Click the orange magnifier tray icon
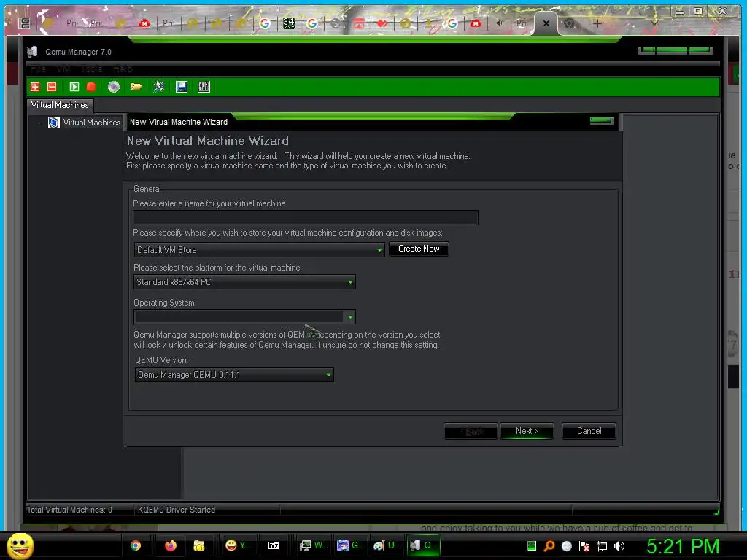This screenshot has width=747, height=560. 549,546
